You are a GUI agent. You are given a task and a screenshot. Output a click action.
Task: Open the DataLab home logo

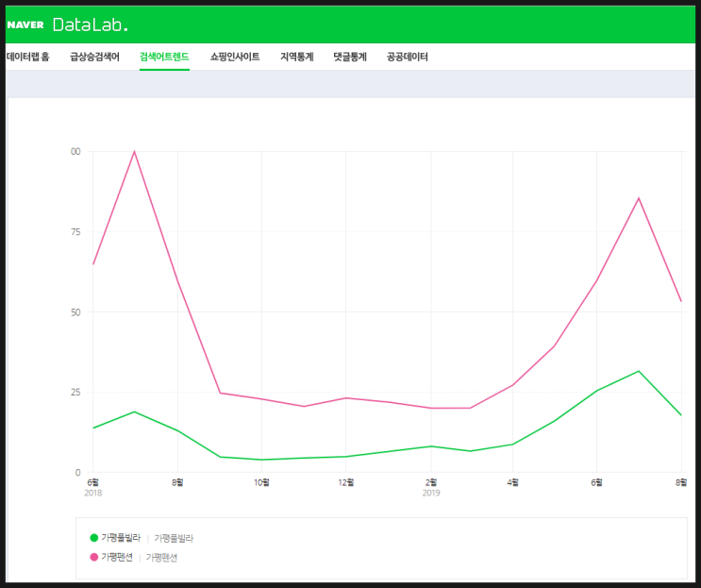click(91, 25)
